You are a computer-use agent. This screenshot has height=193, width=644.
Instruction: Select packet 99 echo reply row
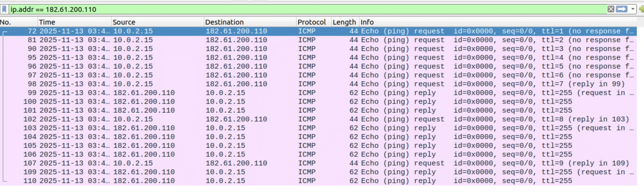(293, 93)
